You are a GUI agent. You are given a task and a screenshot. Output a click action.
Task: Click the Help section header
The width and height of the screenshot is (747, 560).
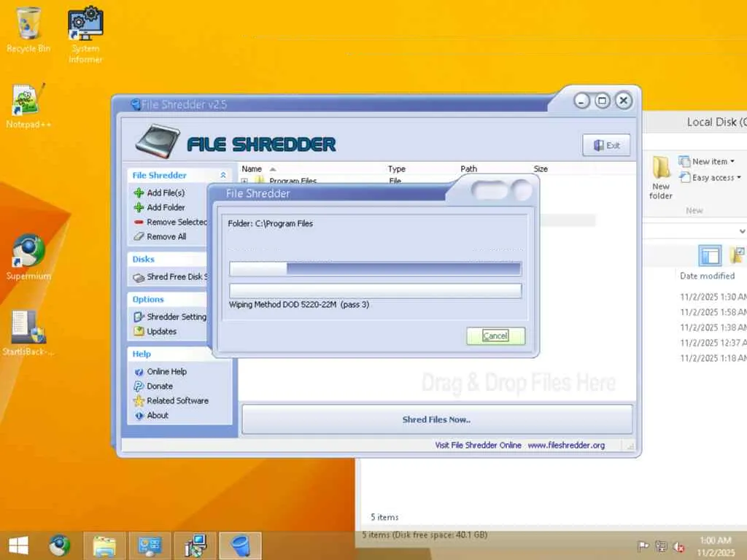click(142, 354)
